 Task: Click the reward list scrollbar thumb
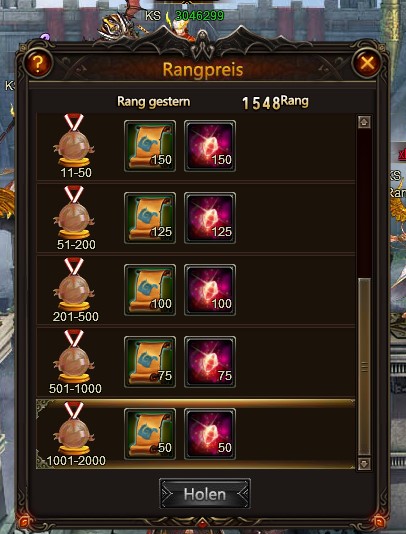pos(364,367)
